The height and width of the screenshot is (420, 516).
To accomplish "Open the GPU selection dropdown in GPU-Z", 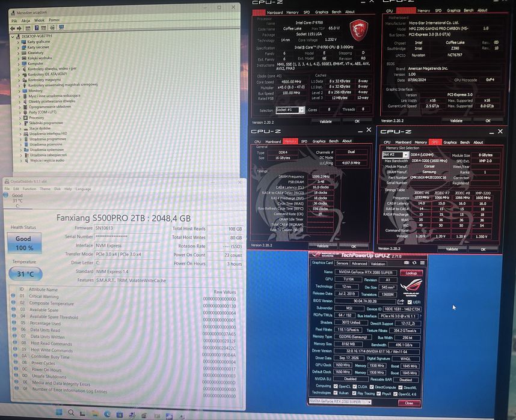I will pos(340,401).
